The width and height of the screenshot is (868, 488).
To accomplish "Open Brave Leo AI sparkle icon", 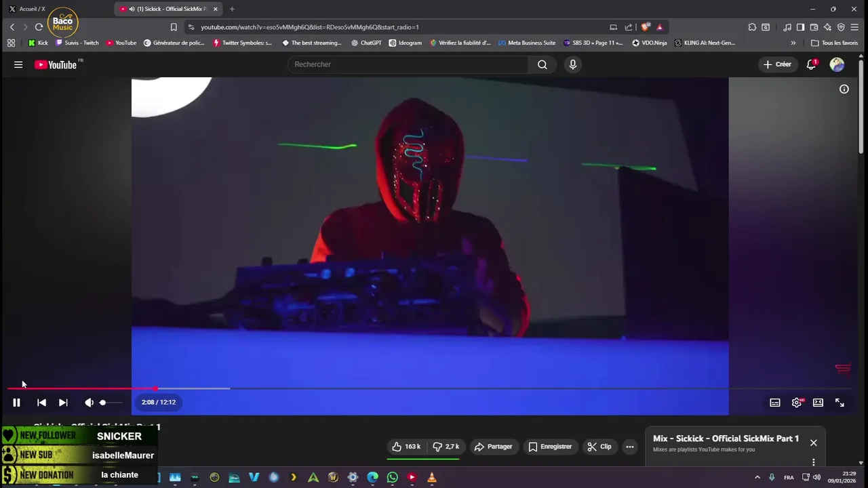I will (827, 27).
